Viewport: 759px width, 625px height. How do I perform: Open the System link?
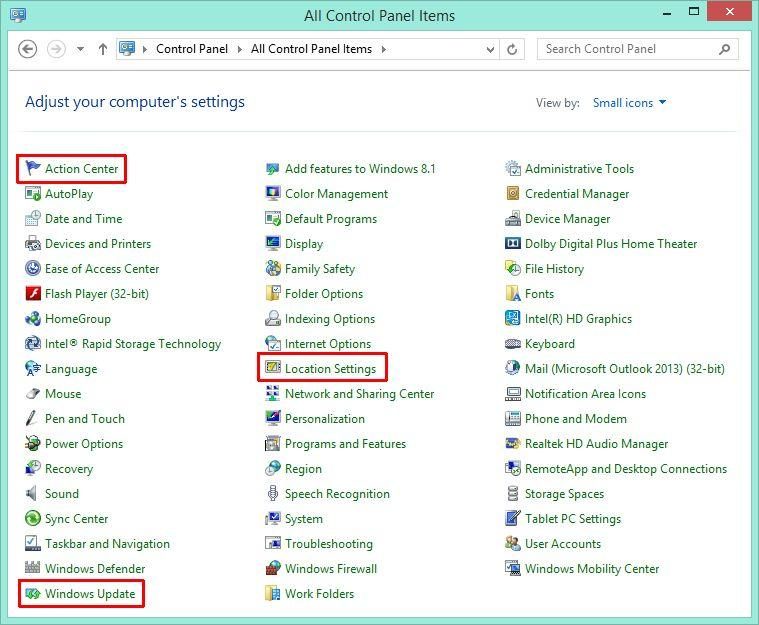(x=304, y=519)
